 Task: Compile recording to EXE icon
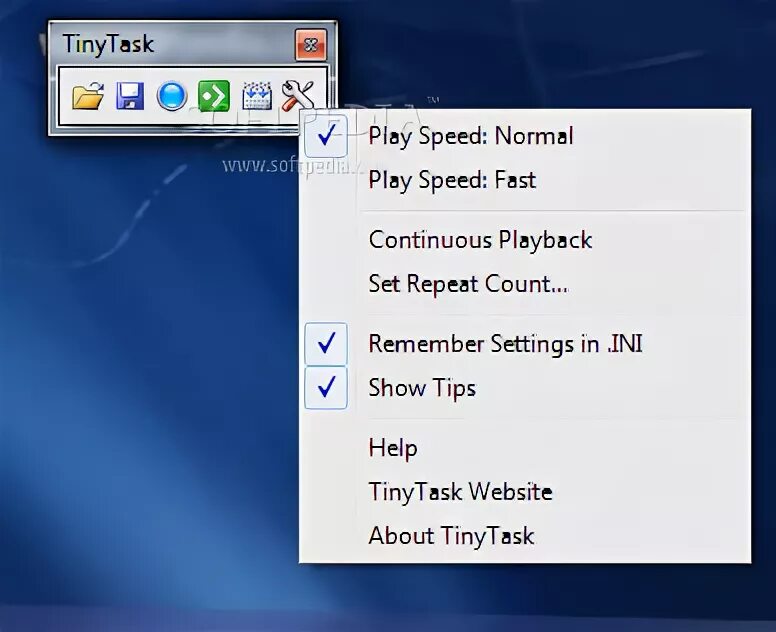257,96
